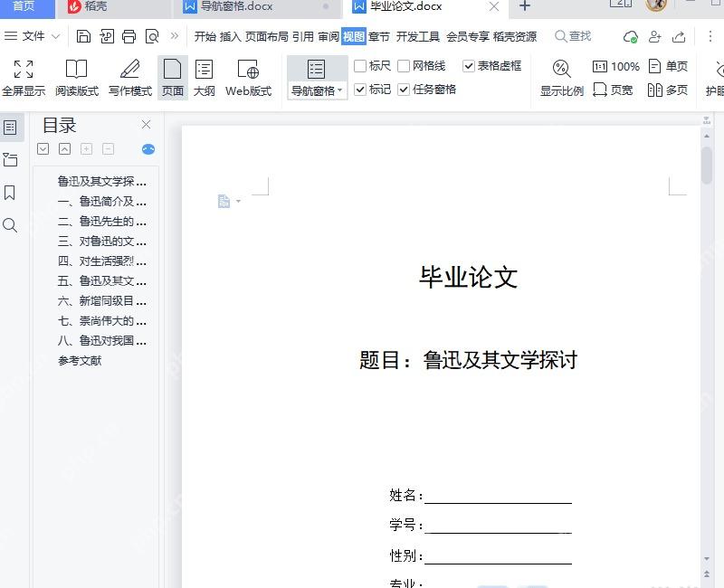
Task: Expand all TOC levels down arrow
Action: tap(43, 148)
